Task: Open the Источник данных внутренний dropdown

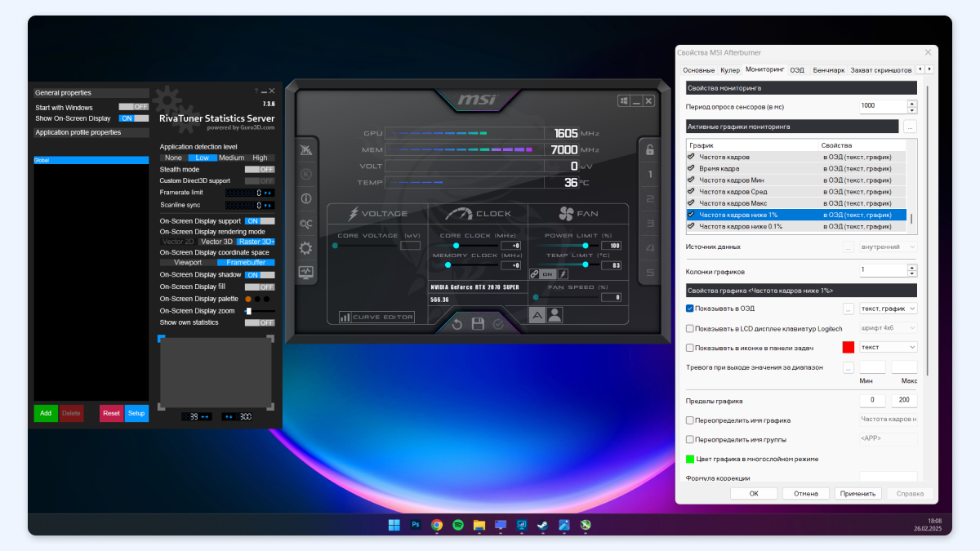Action: point(888,247)
